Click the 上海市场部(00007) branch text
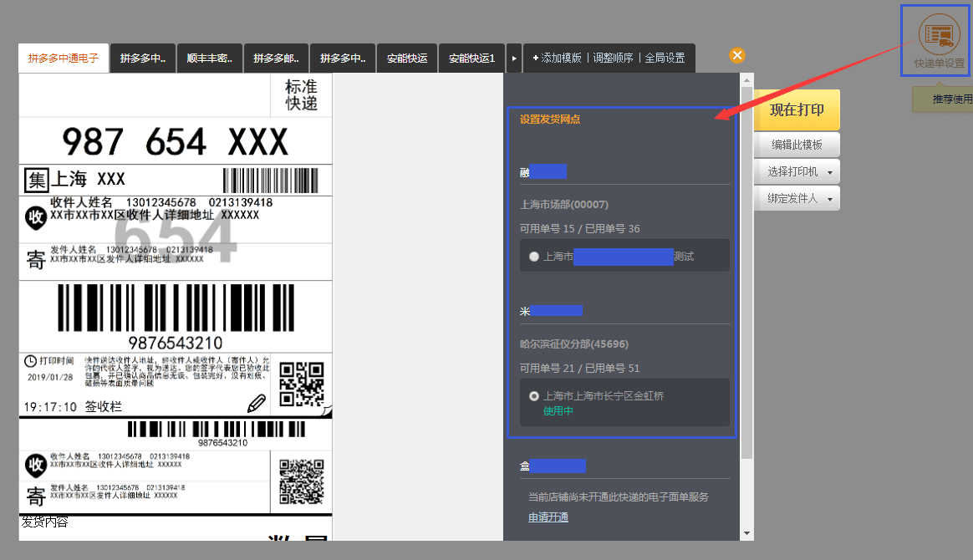 point(564,205)
